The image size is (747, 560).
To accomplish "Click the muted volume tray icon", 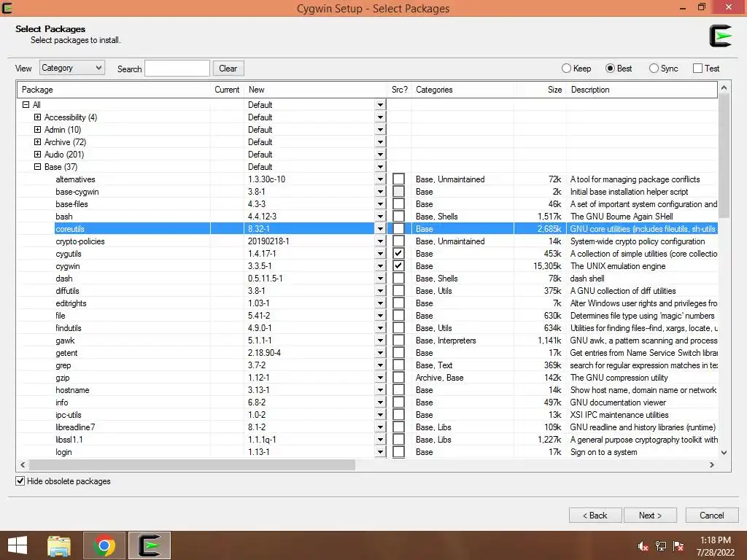I will pyautogui.click(x=643, y=546).
